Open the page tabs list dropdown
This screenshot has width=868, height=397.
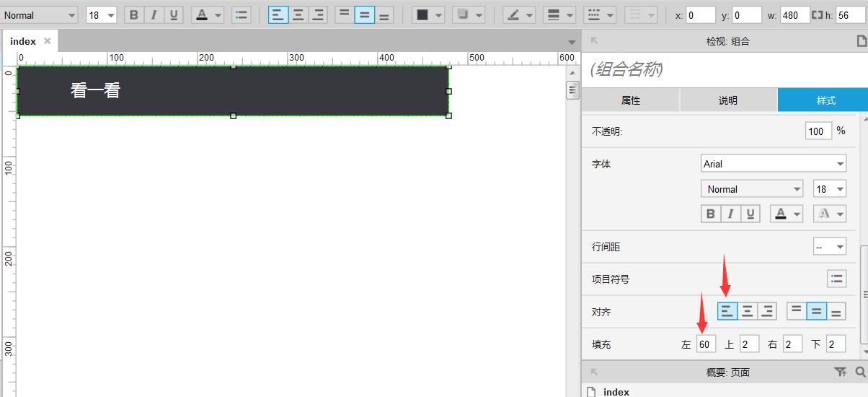(572, 42)
